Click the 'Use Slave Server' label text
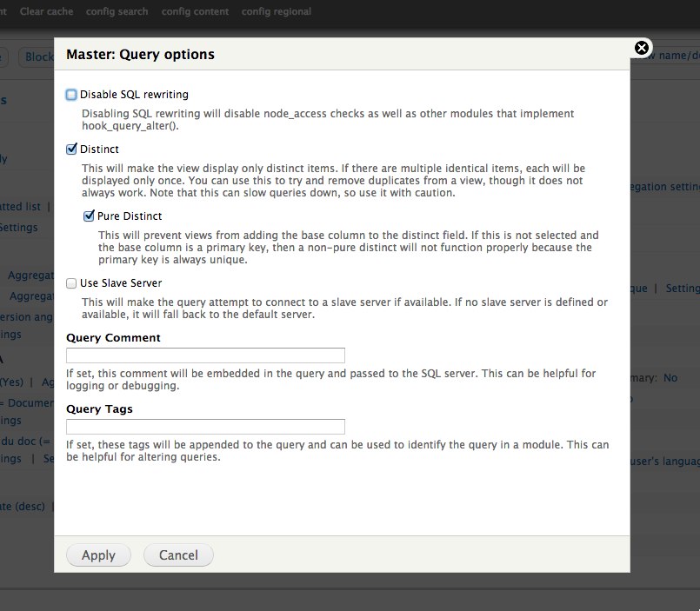Viewport: 700px width, 611px height. pyautogui.click(x=121, y=283)
